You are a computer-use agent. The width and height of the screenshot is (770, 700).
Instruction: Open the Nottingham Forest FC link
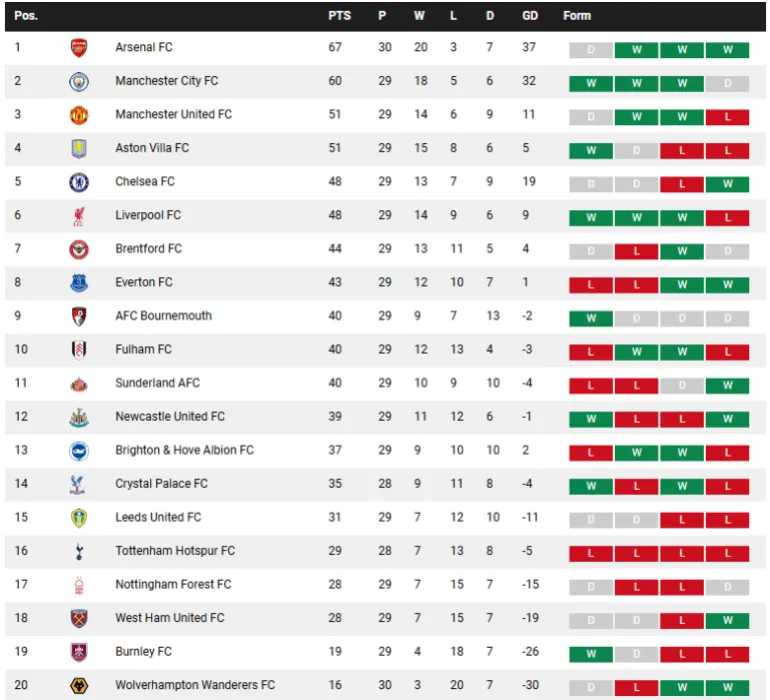coord(173,584)
